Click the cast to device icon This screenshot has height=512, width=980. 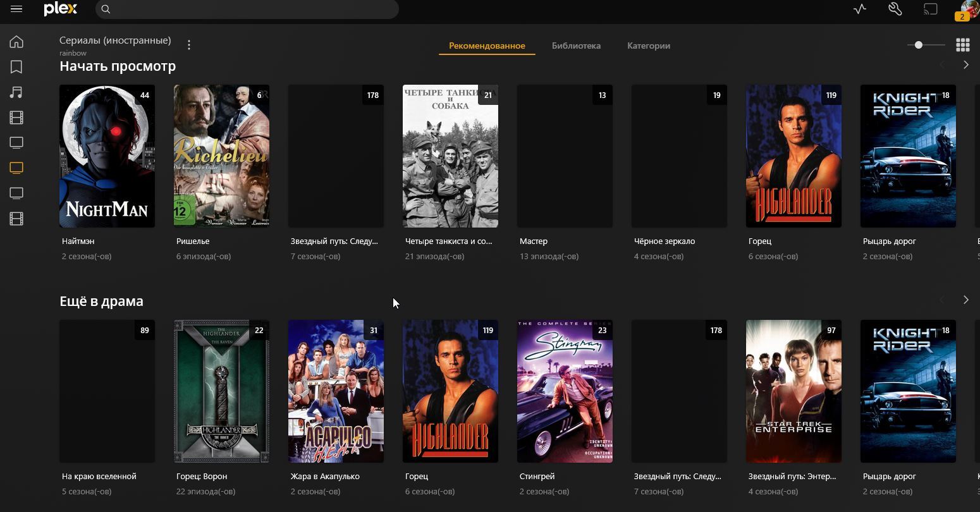coord(930,9)
